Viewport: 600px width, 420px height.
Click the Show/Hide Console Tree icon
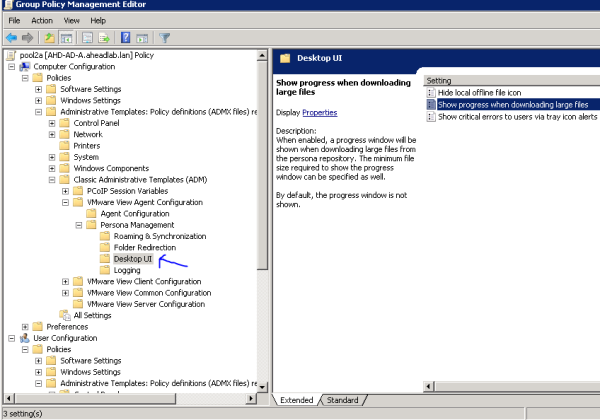[x=66, y=38]
